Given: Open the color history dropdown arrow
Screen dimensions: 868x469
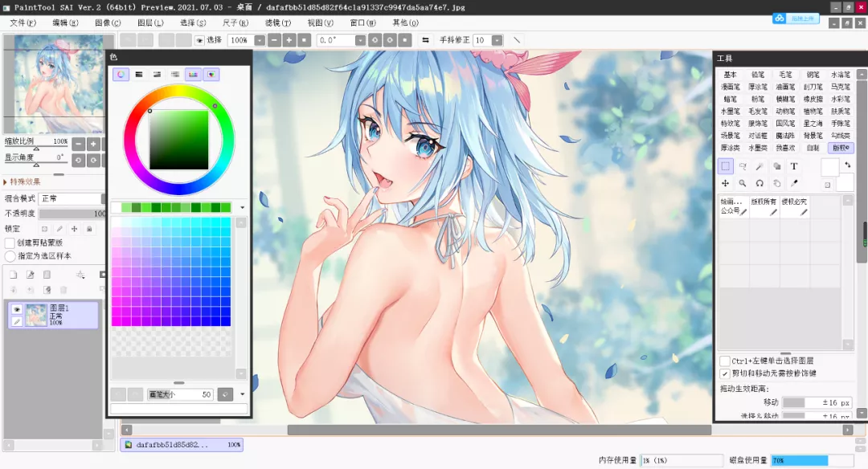Looking at the screenshot, I should click(243, 207).
